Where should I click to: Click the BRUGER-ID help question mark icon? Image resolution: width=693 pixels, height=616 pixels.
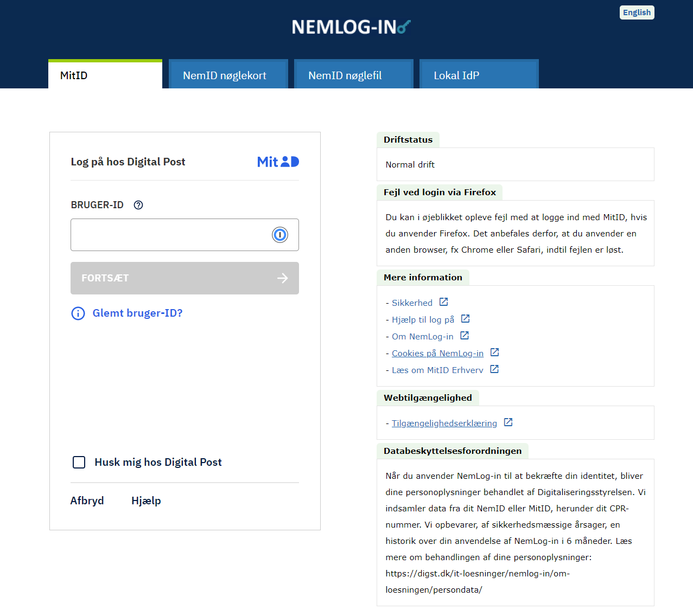[x=138, y=205]
